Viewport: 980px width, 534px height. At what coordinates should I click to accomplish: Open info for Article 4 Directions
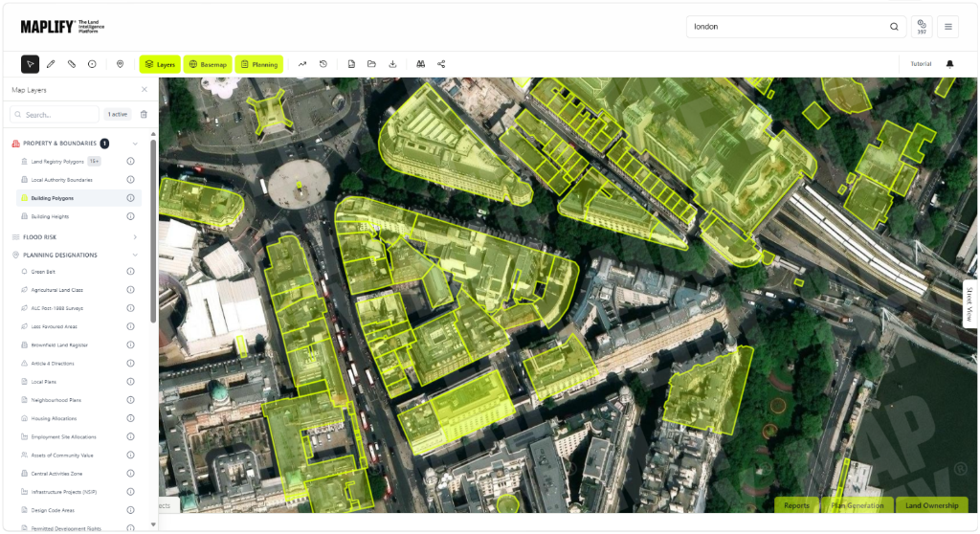[130, 364]
